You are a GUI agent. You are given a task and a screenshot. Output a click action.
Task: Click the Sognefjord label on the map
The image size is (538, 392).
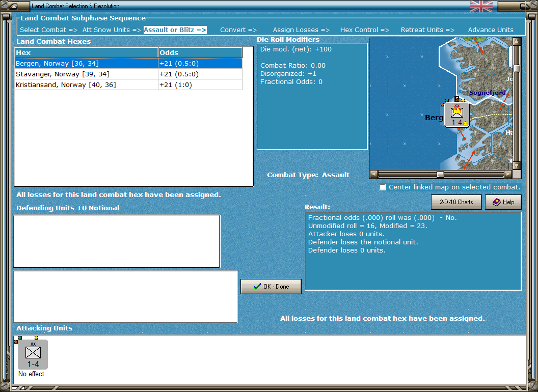pos(487,93)
